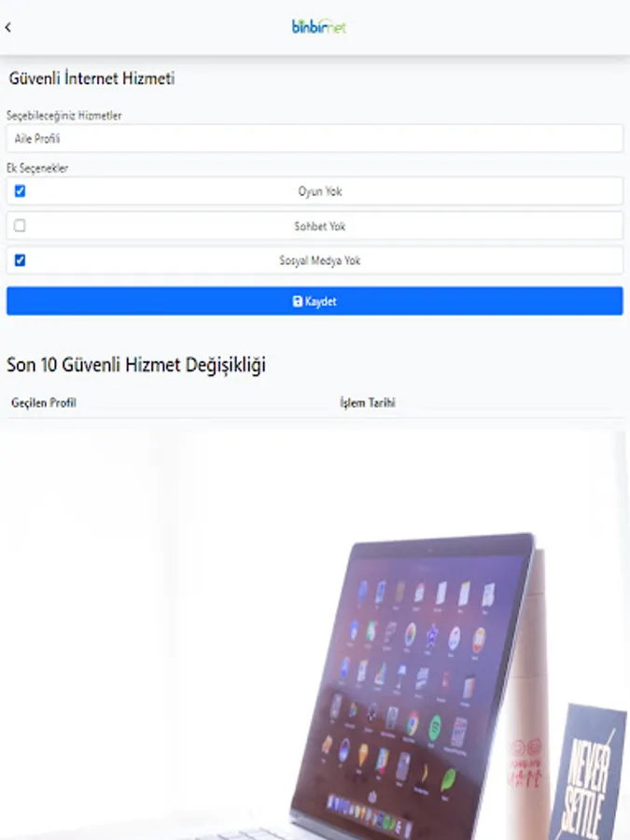Select the Sohbet Yok option label
This screenshot has width=630, height=840.
(x=320, y=226)
